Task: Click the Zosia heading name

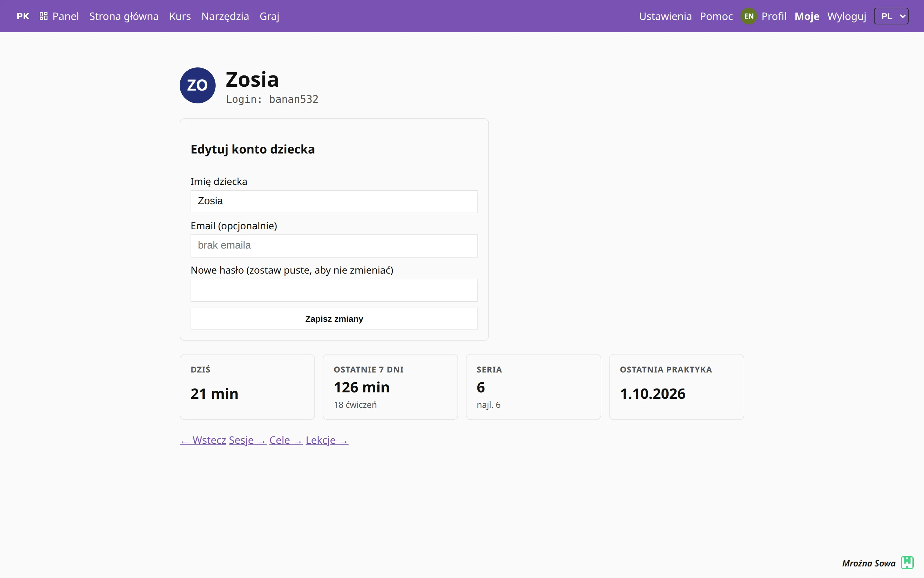Action: point(252,80)
